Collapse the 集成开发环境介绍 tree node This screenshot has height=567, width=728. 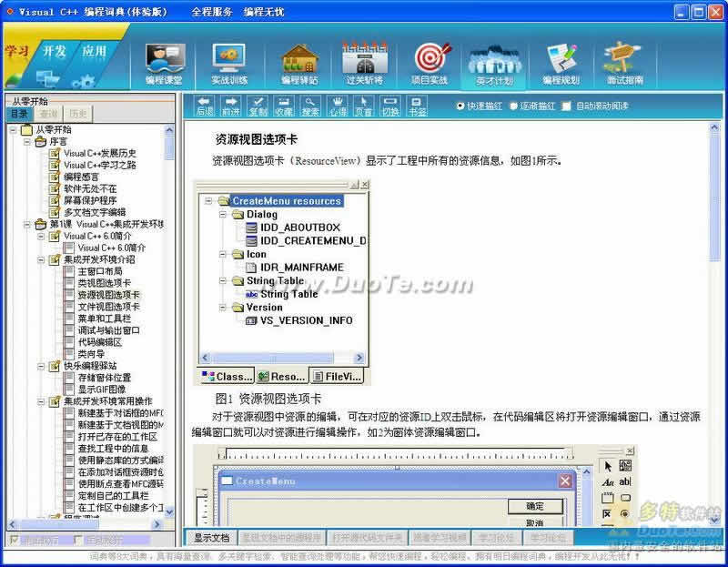[x=41, y=259]
